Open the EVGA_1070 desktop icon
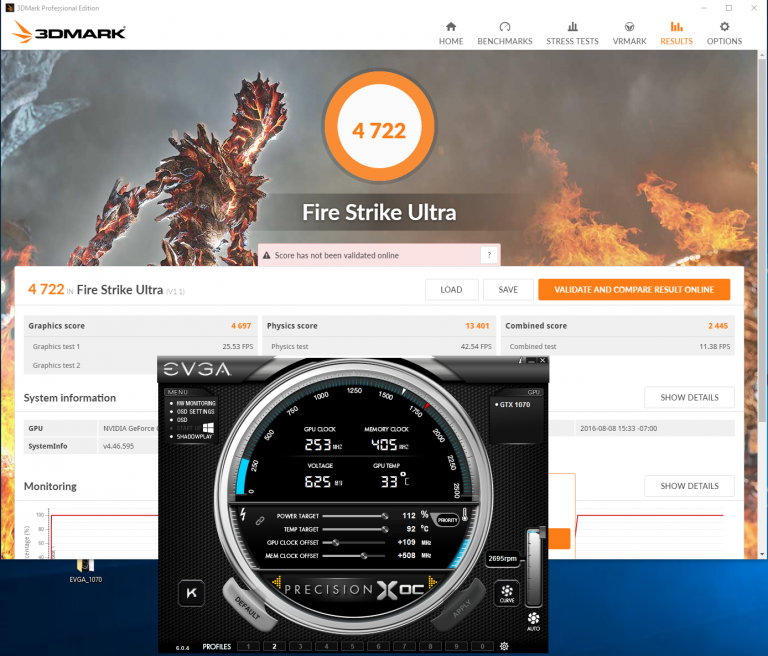 coord(85,571)
